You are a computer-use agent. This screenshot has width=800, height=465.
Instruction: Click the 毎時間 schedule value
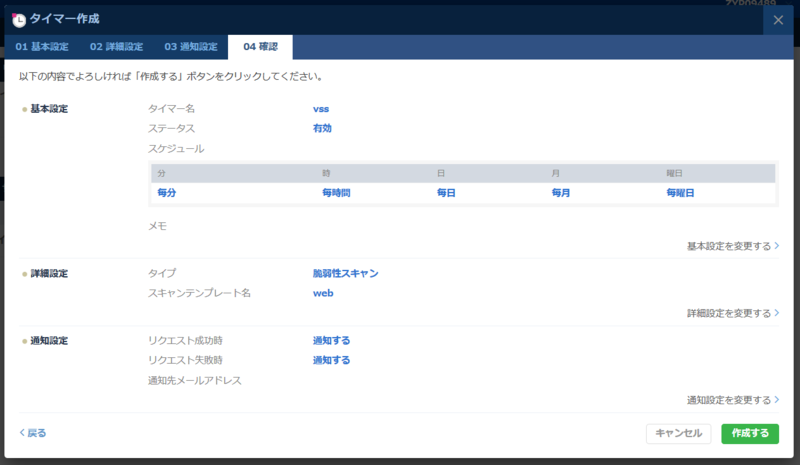pyautogui.click(x=336, y=193)
